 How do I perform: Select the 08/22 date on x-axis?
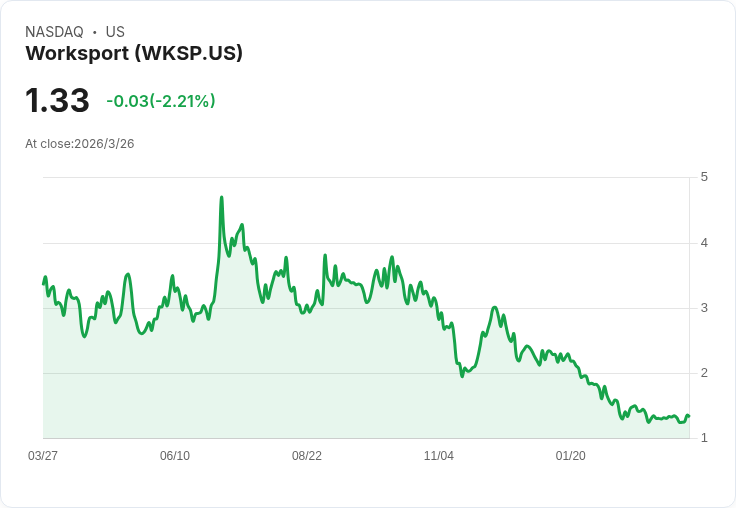(x=307, y=456)
